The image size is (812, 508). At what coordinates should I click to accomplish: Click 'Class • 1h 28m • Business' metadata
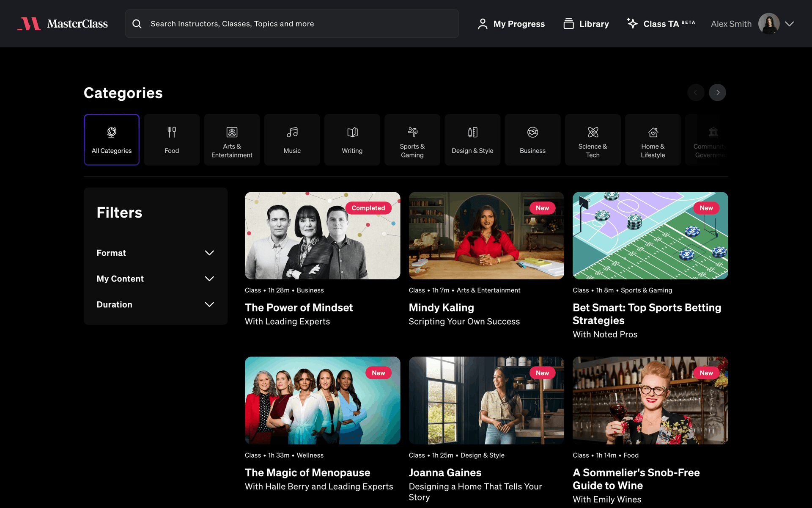pyautogui.click(x=284, y=290)
